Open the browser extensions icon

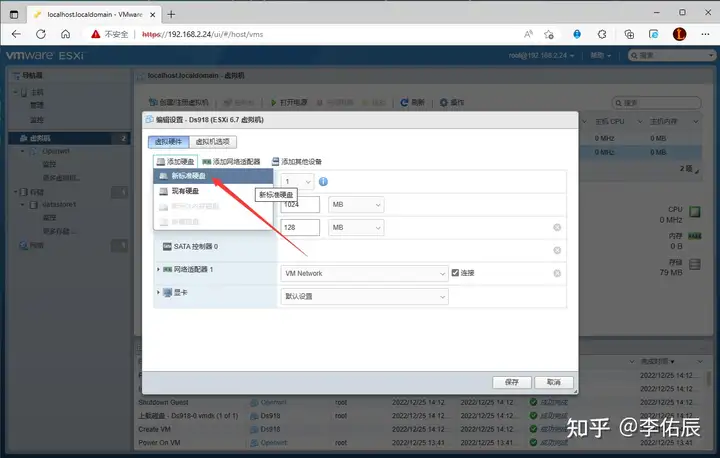(x=602, y=34)
